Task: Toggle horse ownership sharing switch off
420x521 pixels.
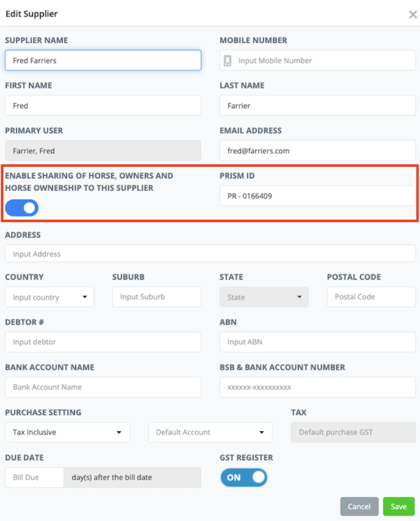Action: click(22, 208)
